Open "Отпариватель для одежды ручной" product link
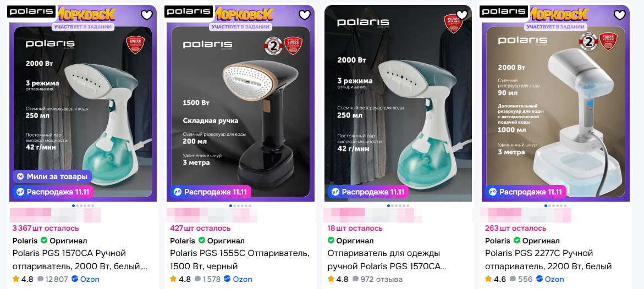Viewport: 644px width, 289px height. tap(387, 260)
